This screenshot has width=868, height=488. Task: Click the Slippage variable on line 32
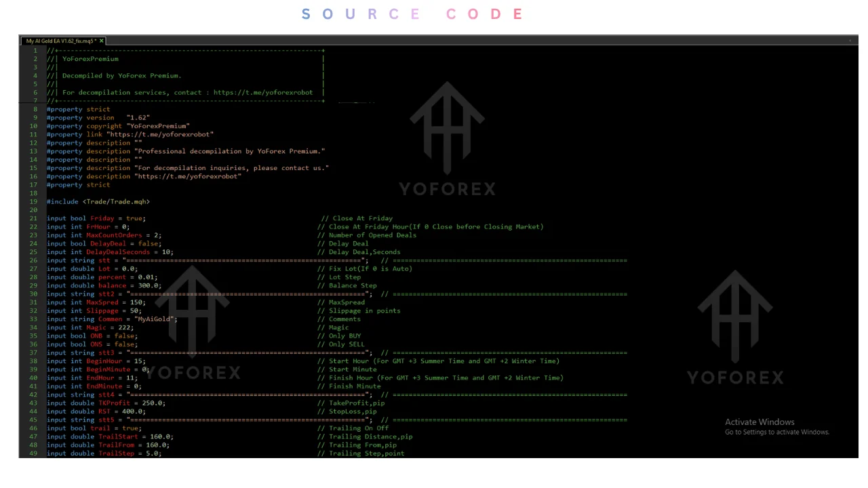(102, 310)
